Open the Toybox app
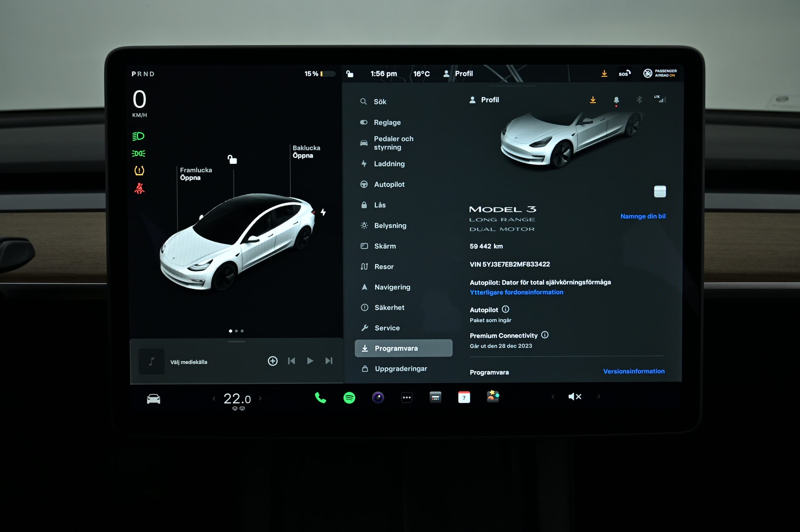 [x=493, y=396]
